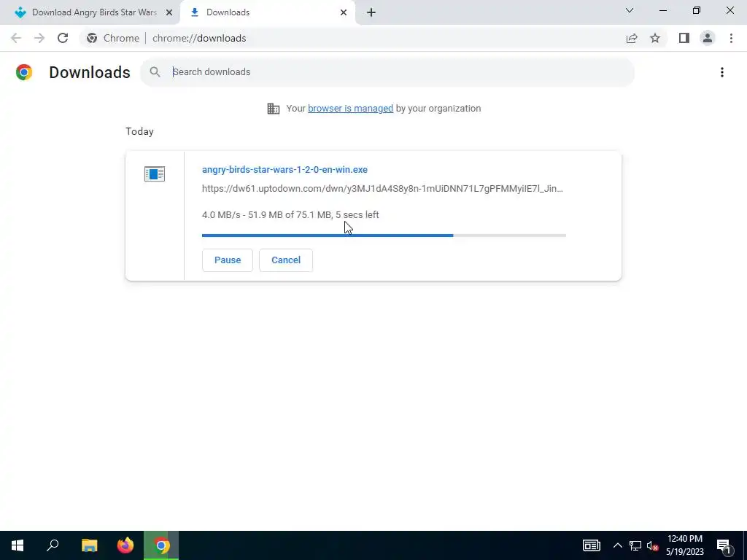
Task: Open the profile avatar menu
Action: tap(708, 38)
